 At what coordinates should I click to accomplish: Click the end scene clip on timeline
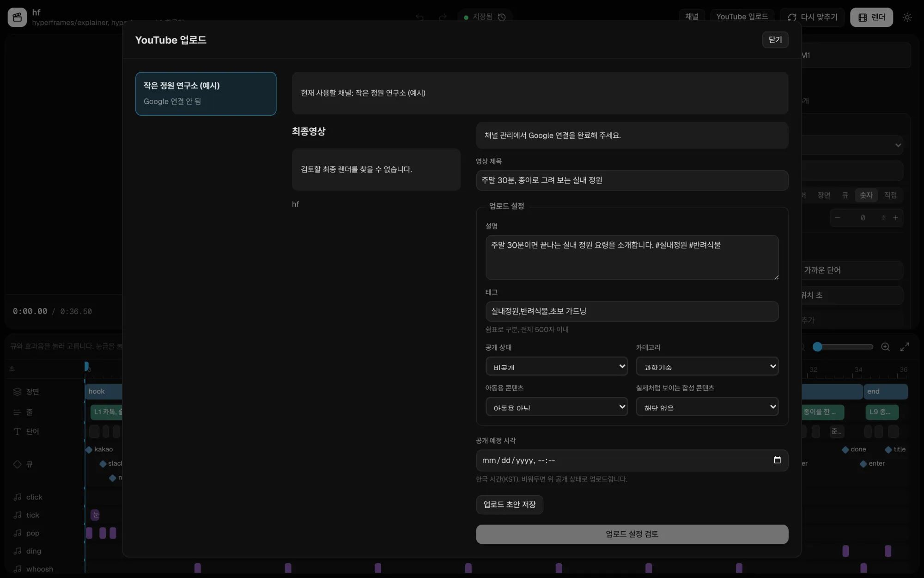tap(886, 392)
